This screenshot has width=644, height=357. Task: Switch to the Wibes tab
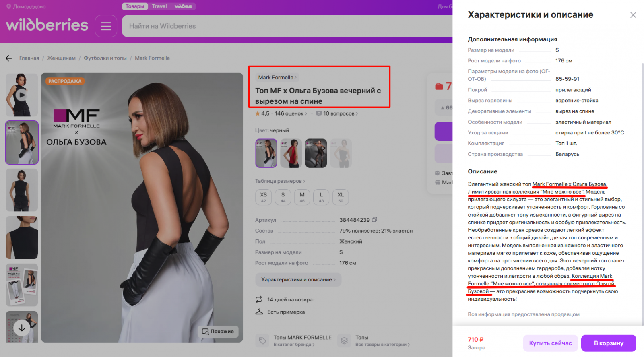click(x=183, y=6)
